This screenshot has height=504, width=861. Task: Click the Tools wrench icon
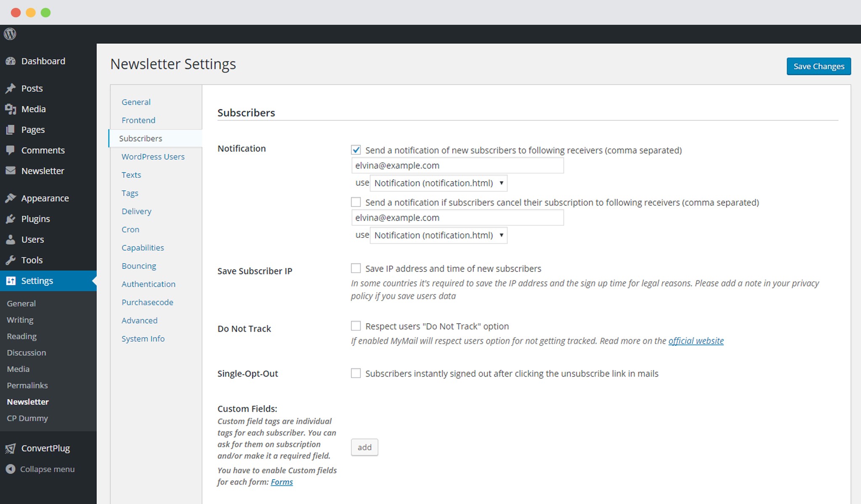tap(11, 260)
